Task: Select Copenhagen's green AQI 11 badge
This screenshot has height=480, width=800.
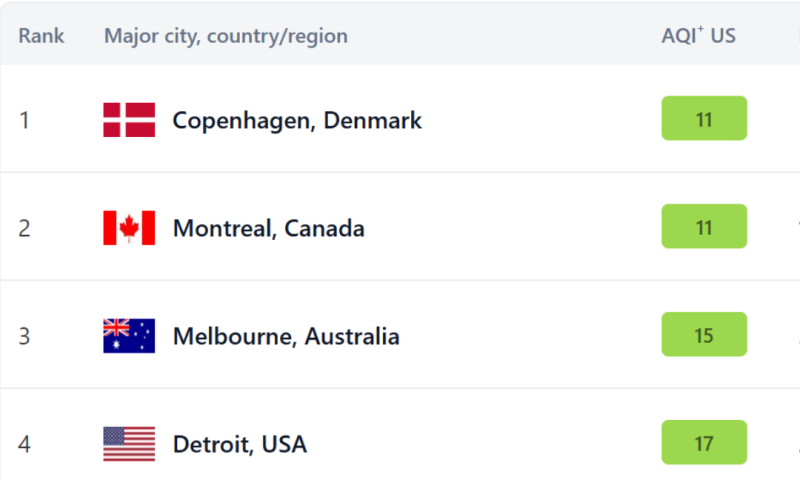Action: click(704, 118)
